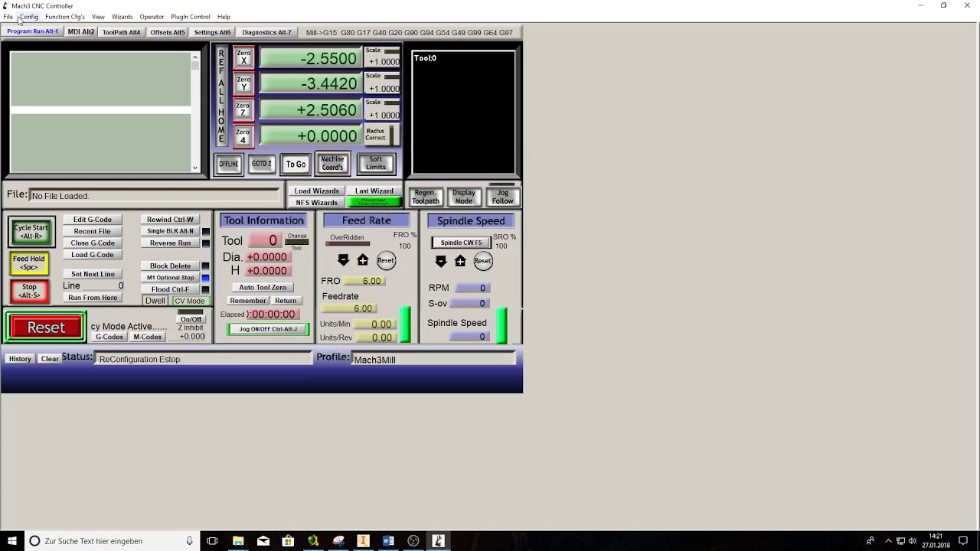Click Spindle CW F5 button
Viewport: 980px width, 551px height.
click(x=462, y=243)
